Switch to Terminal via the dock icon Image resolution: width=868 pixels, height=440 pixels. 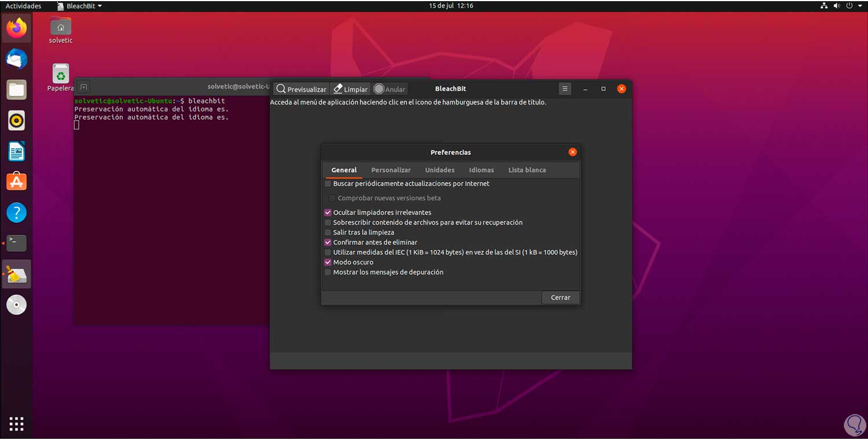coord(16,243)
